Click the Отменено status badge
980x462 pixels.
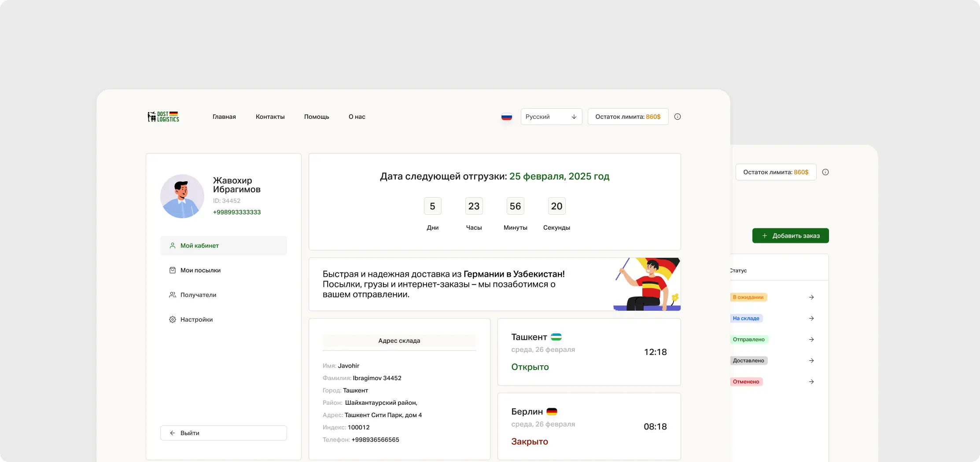click(746, 382)
